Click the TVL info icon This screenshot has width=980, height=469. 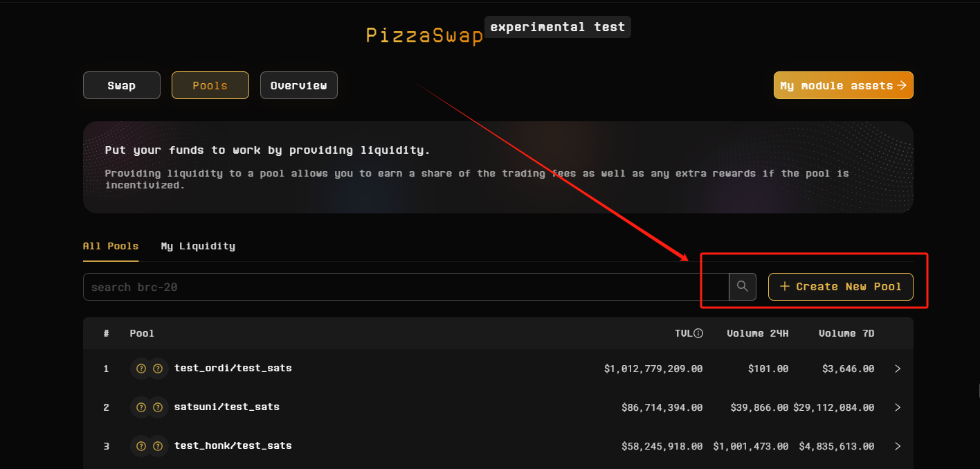[698, 333]
